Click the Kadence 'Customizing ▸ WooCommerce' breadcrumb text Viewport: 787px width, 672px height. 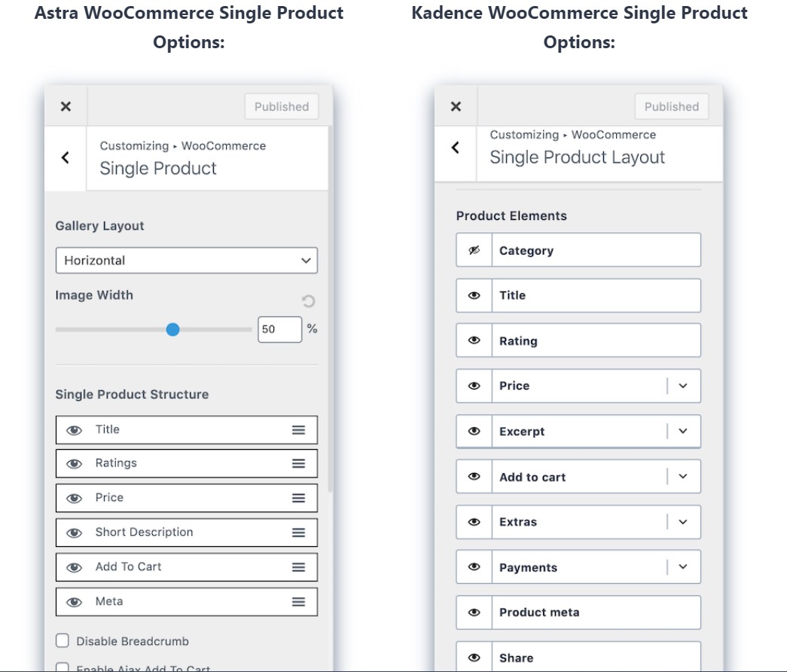click(572, 135)
